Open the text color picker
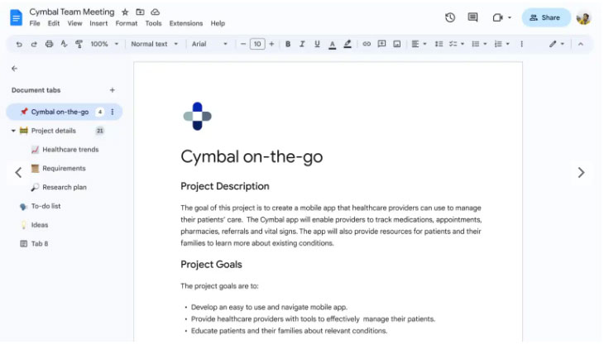 (x=332, y=45)
